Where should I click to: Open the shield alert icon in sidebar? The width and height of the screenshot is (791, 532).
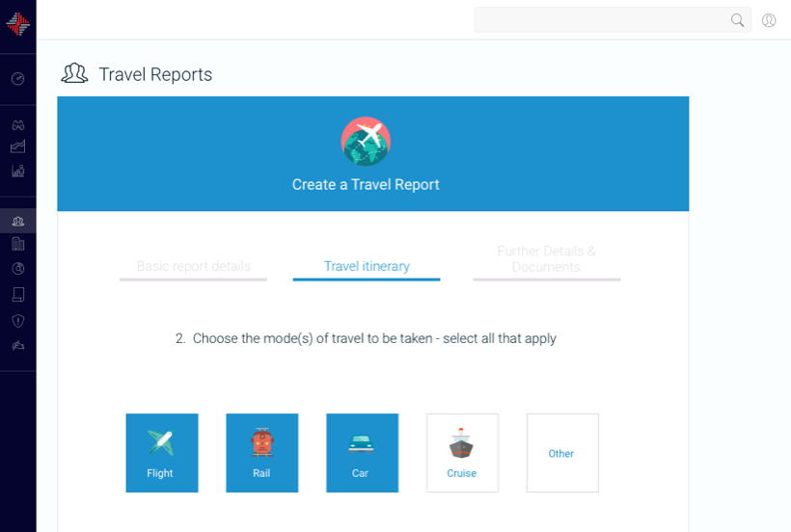17,321
